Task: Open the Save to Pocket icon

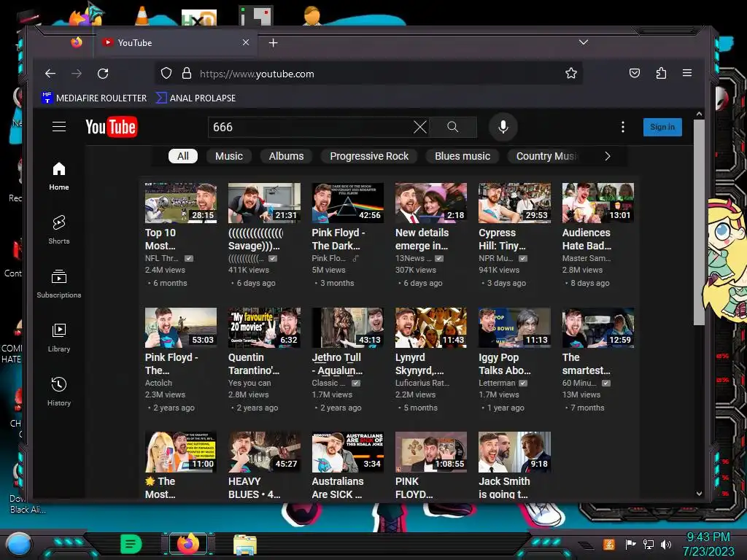Action: [x=634, y=74]
